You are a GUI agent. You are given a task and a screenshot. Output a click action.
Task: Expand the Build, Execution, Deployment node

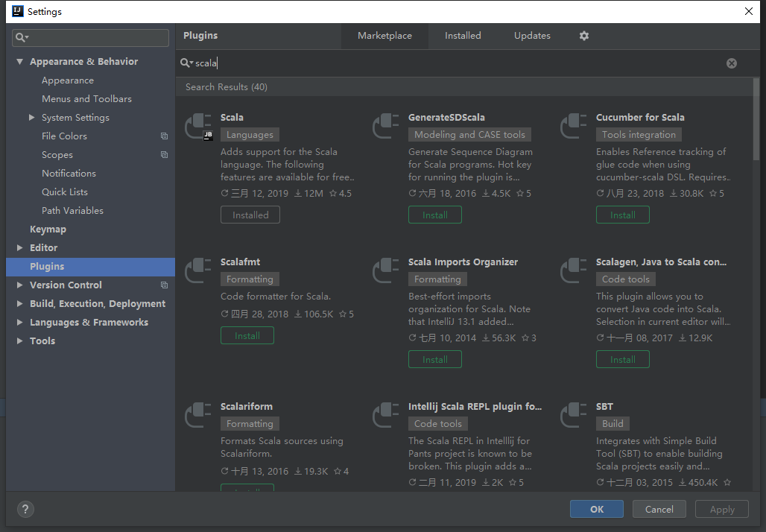click(x=19, y=303)
